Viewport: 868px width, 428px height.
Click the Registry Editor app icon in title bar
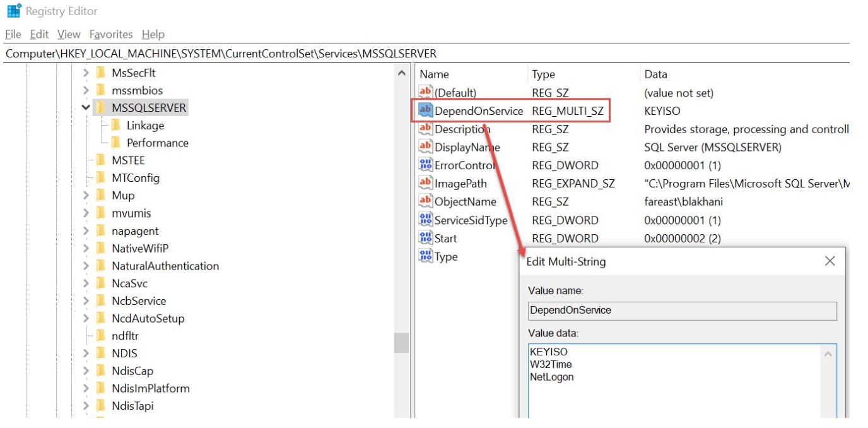(x=13, y=11)
